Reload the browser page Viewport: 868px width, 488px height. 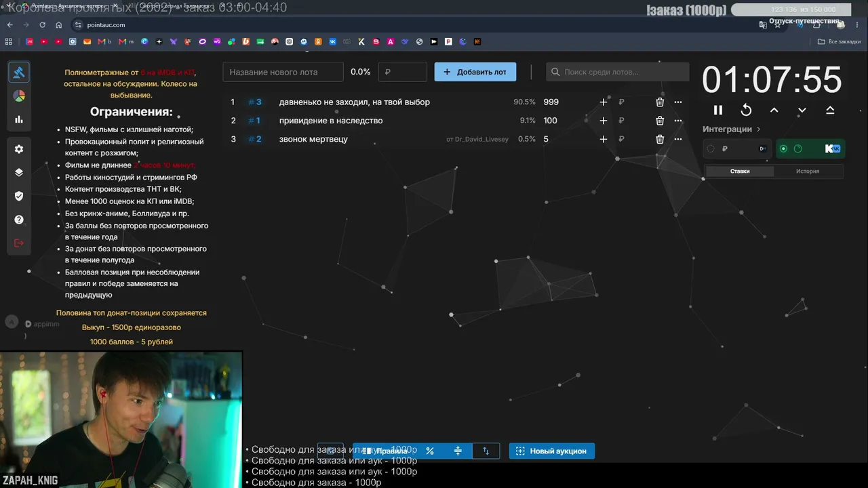[x=43, y=25]
